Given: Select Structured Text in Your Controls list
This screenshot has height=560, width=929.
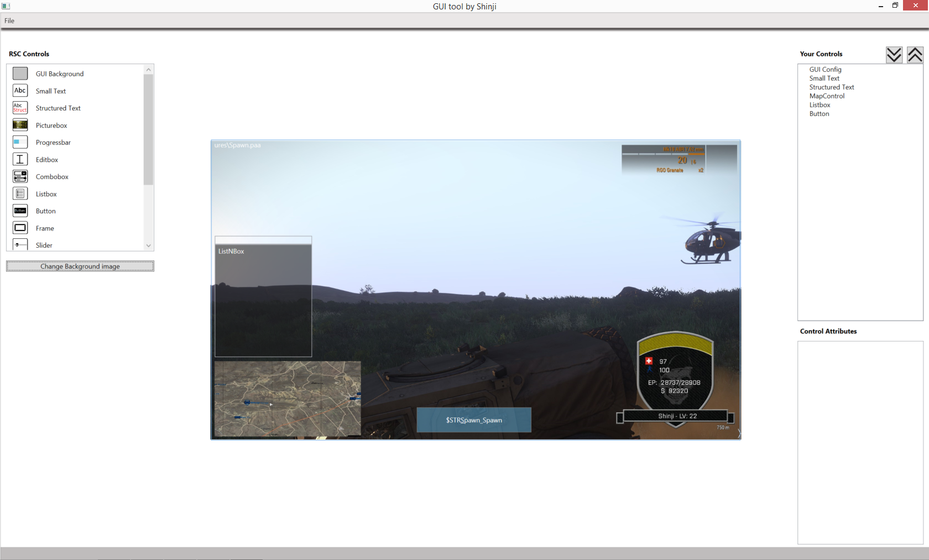Looking at the screenshot, I should click(832, 87).
